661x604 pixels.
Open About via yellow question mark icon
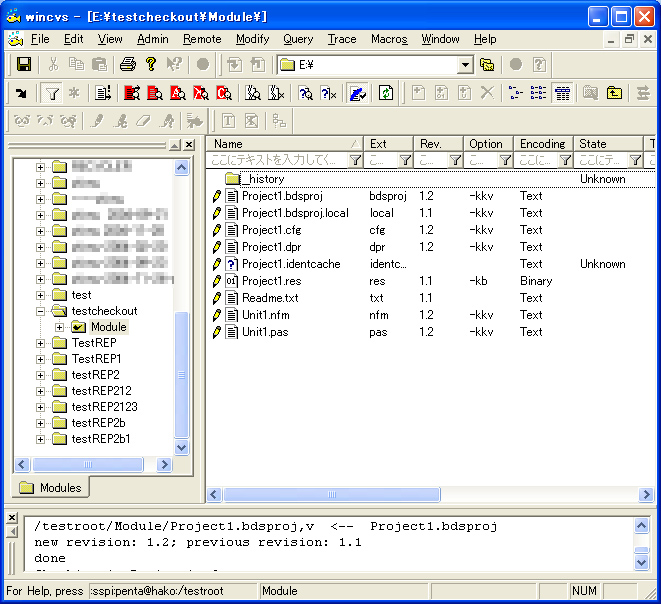tap(151, 64)
